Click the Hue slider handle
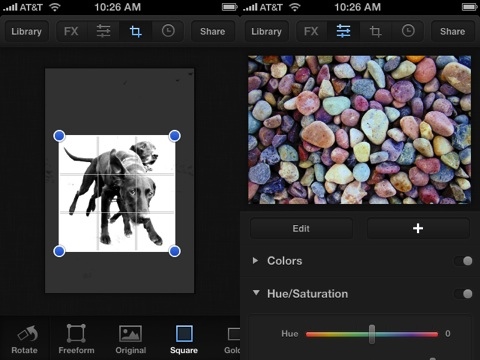The image size is (480, 360). pyautogui.click(x=372, y=334)
